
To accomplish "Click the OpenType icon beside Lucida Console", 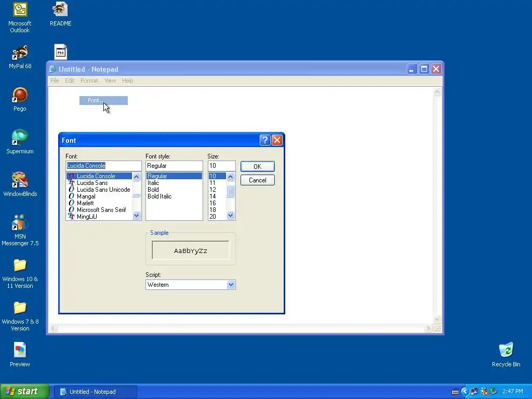I will 71,176.
